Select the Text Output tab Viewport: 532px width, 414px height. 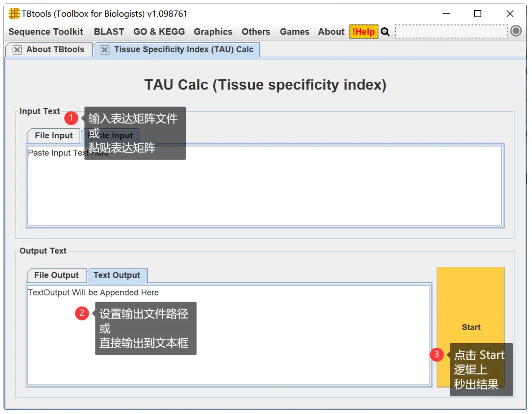[117, 275]
